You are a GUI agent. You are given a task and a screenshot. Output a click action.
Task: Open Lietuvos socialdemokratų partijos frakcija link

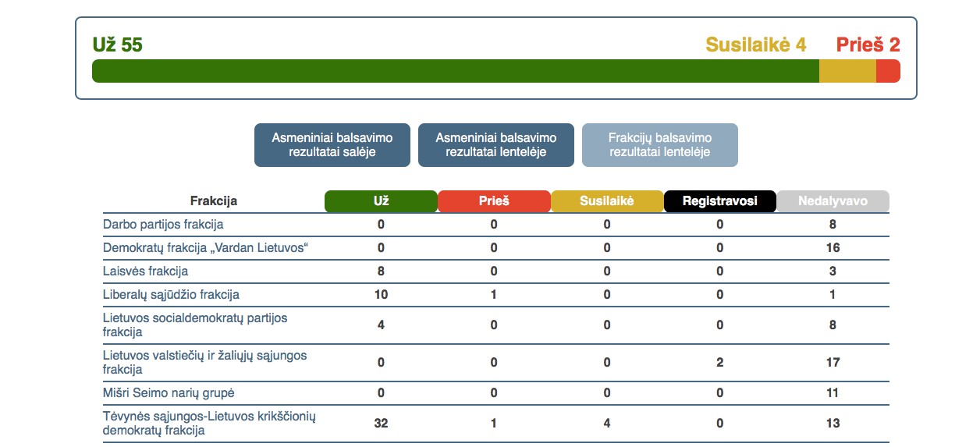point(195,325)
